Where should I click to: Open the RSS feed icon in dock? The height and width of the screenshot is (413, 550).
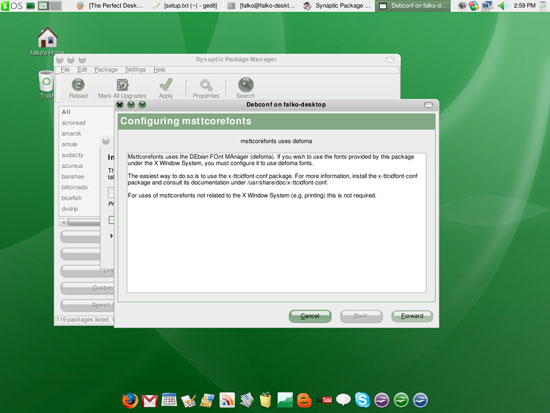[227, 400]
